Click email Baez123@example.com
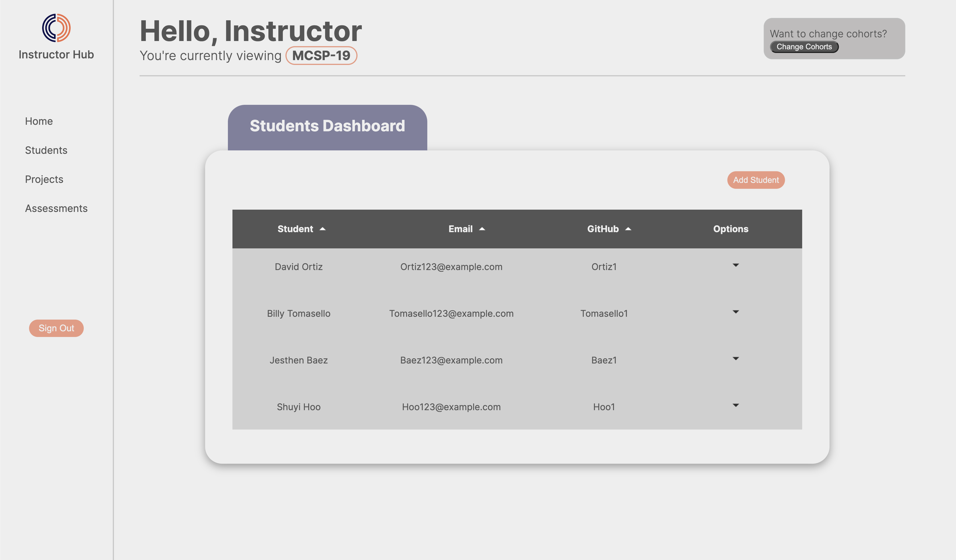Screen dimensions: 956x560 (451, 360)
